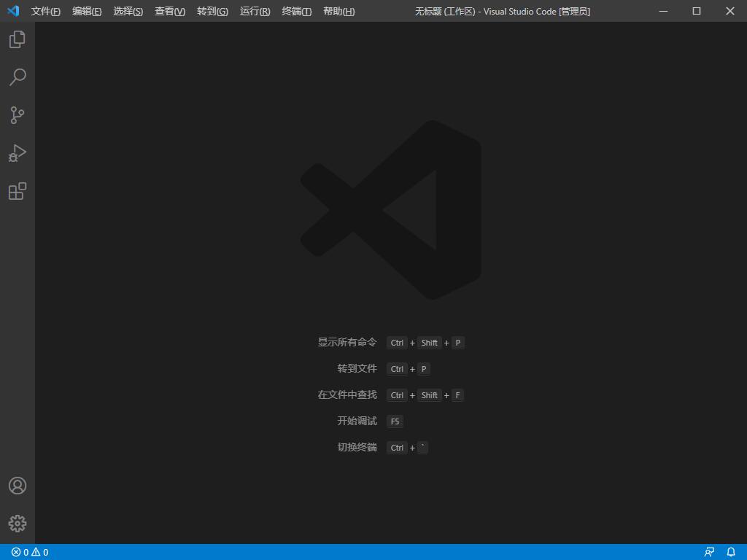
Task: Open the 运行(R) menu
Action: point(255,11)
